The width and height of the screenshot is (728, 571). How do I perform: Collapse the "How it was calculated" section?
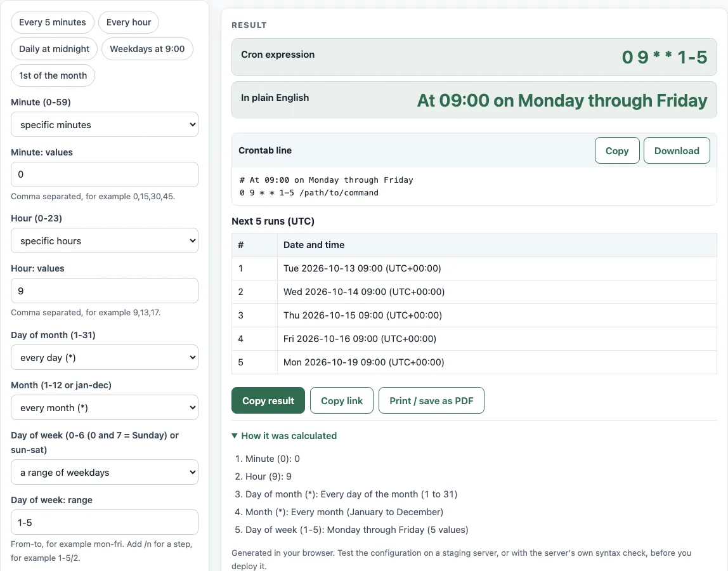click(284, 436)
